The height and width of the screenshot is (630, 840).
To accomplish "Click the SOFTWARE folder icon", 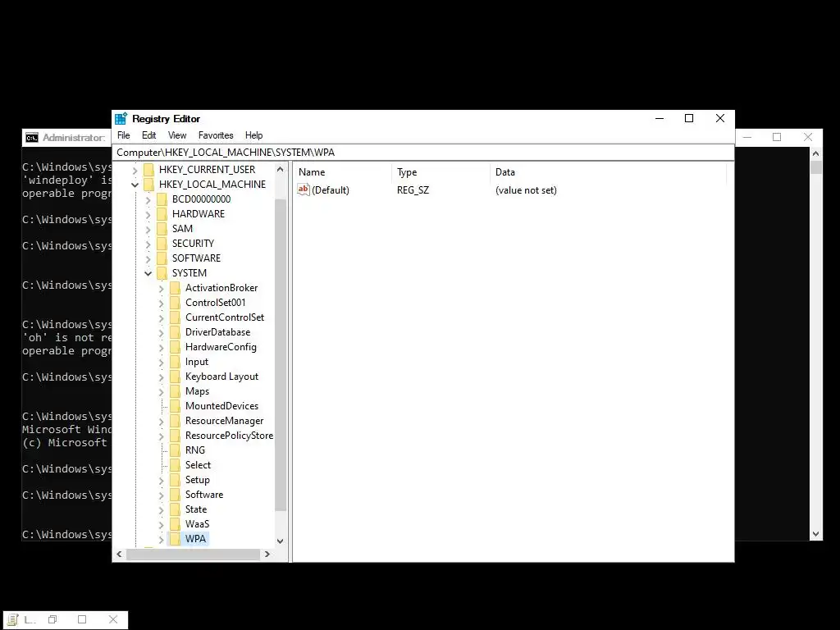I will point(162,258).
